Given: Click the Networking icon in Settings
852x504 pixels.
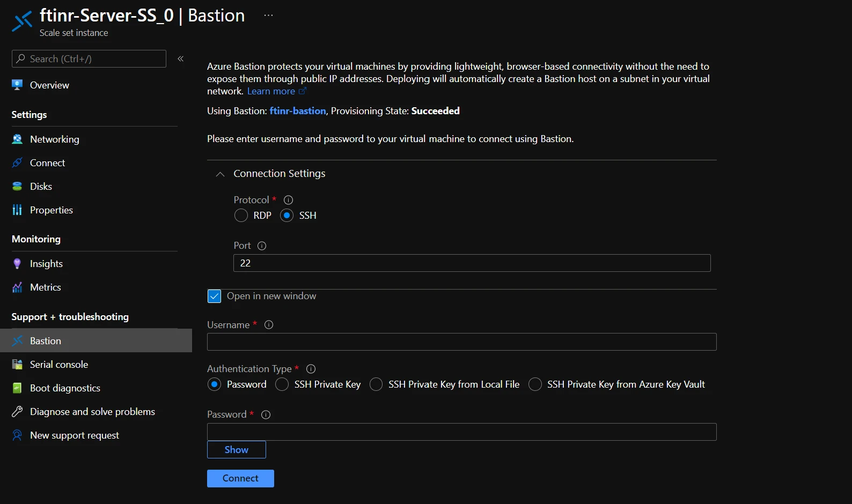Looking at the screenshot, I should [x=17, y=139].
